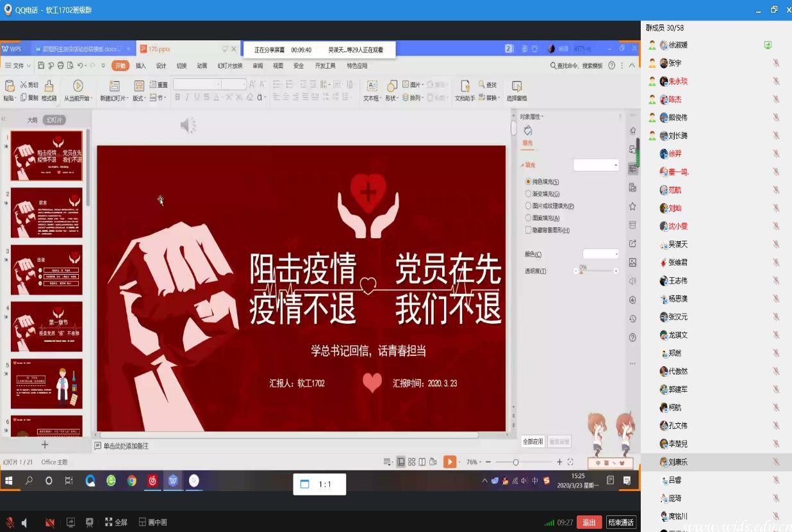This screenshot has height=532, width=792.
Task: Click the QQ call speaker volume icon
Action: pos(25,522)
